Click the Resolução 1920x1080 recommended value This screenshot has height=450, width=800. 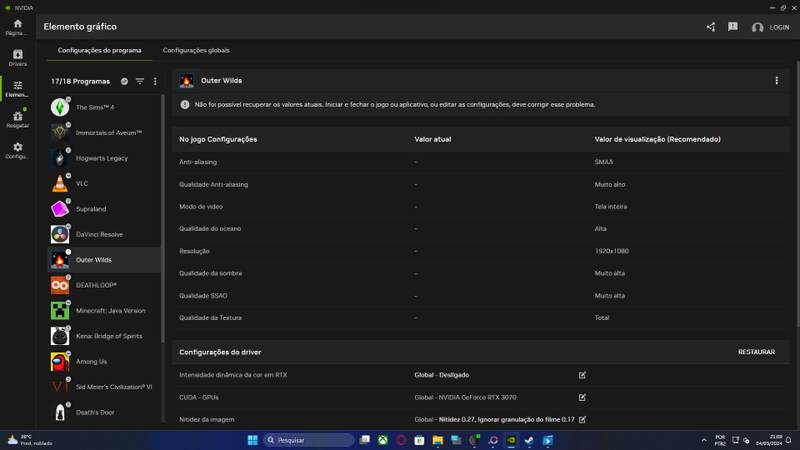coord(611,251)
